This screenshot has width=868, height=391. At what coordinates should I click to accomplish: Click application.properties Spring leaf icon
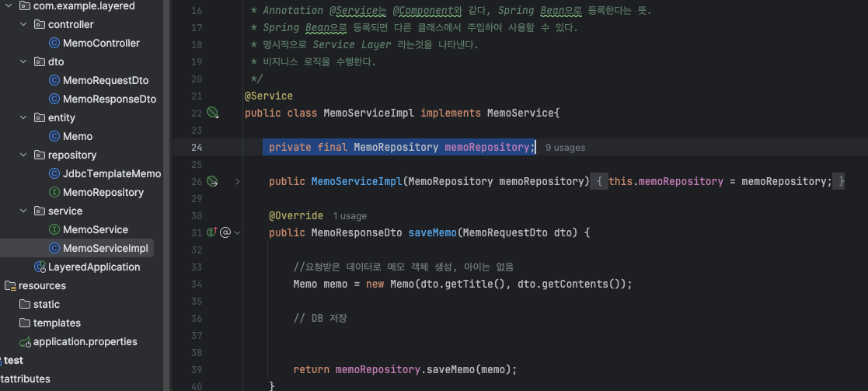point(25,342)
